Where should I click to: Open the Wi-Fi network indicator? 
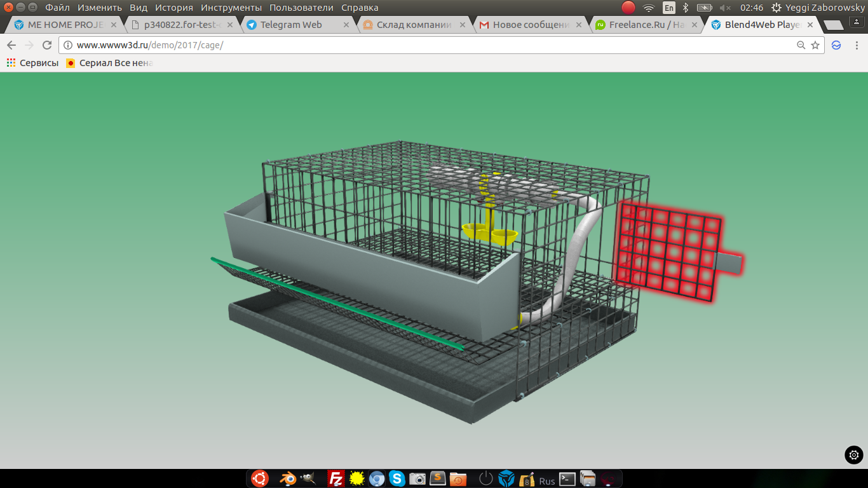[648, 8]
